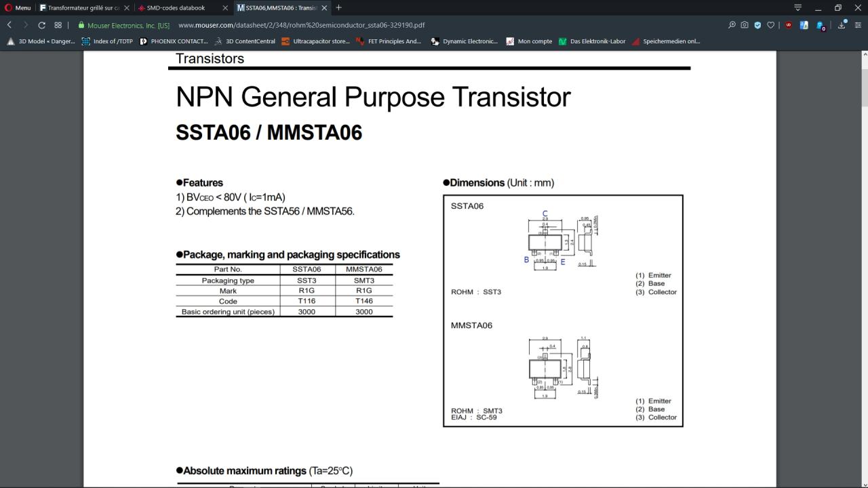The image size is (868, 488).
Task: Open the uBlock Origin extension
Action: 789,25
